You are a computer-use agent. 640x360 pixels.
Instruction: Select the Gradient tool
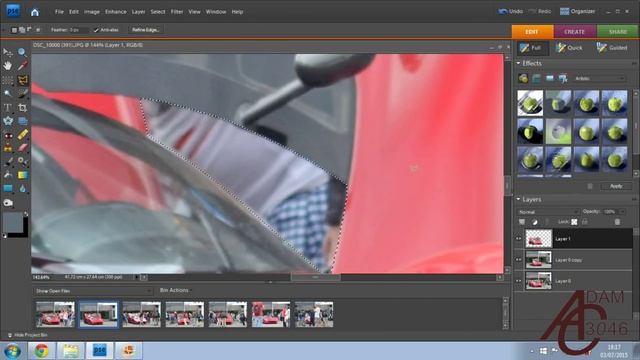(22, 175)
